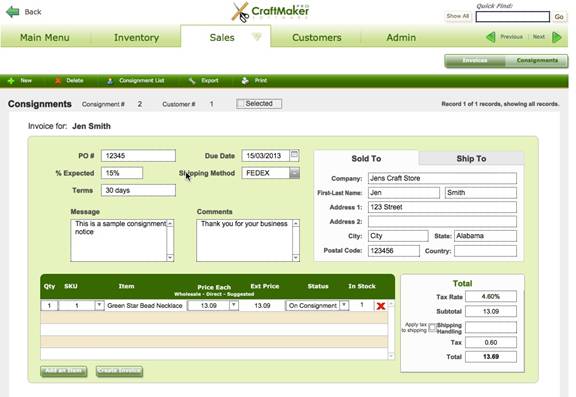
Task: Click the Print printer icon
Action: tap(245, 81)
